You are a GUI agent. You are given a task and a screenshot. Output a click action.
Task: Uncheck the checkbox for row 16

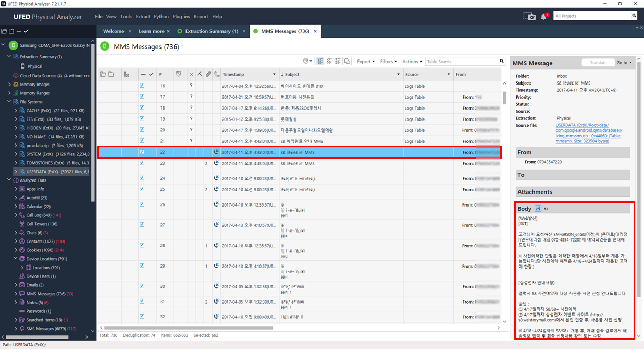(x=142, y=86)
